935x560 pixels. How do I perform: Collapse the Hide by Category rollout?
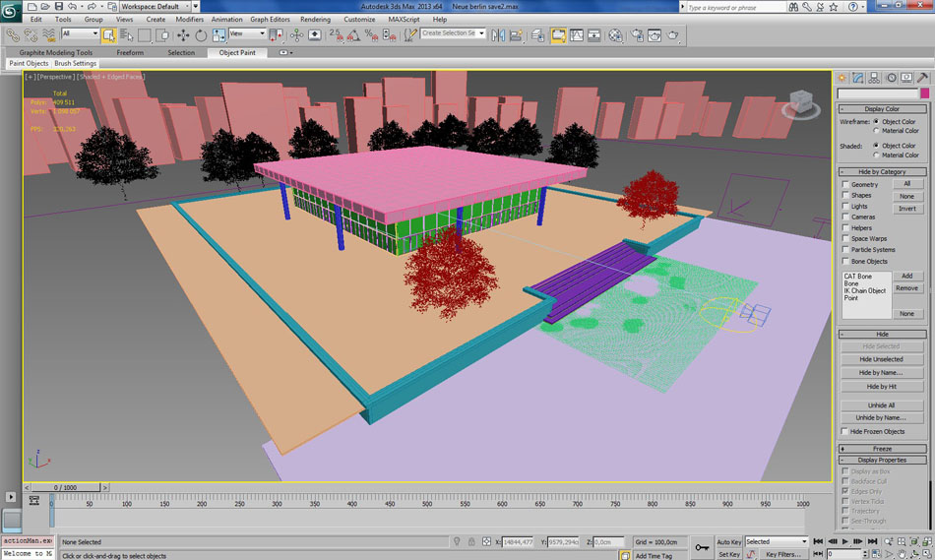tap(882, 171)
